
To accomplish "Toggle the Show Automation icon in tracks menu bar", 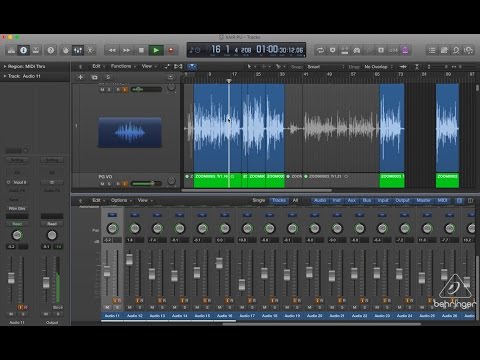I will click(x=167, y=67).
